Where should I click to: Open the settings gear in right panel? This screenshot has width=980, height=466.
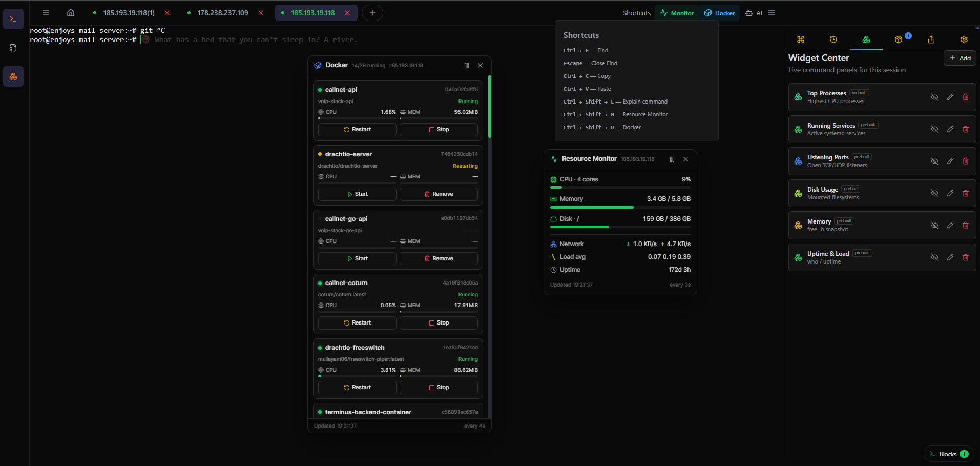click(x=964, y=39)
